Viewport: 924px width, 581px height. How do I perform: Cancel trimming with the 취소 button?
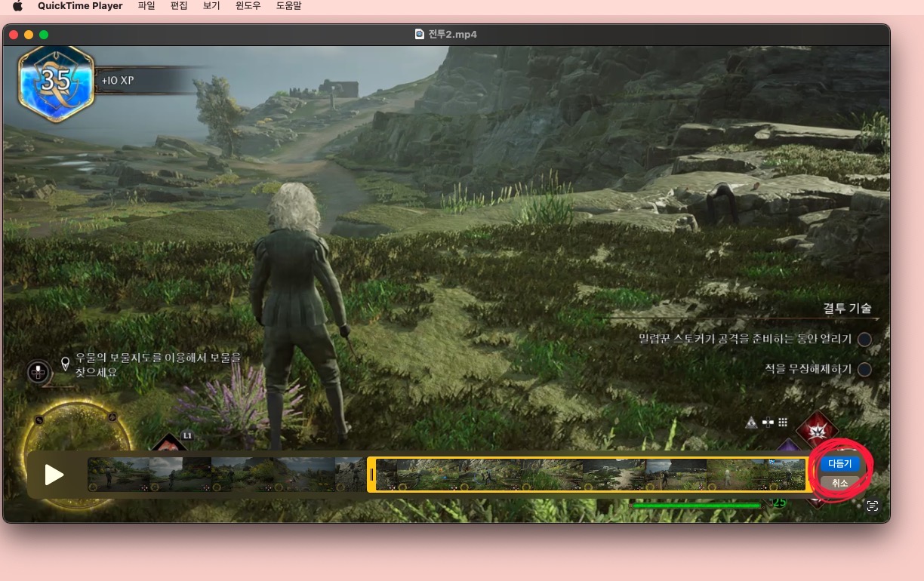click(839, 483)
